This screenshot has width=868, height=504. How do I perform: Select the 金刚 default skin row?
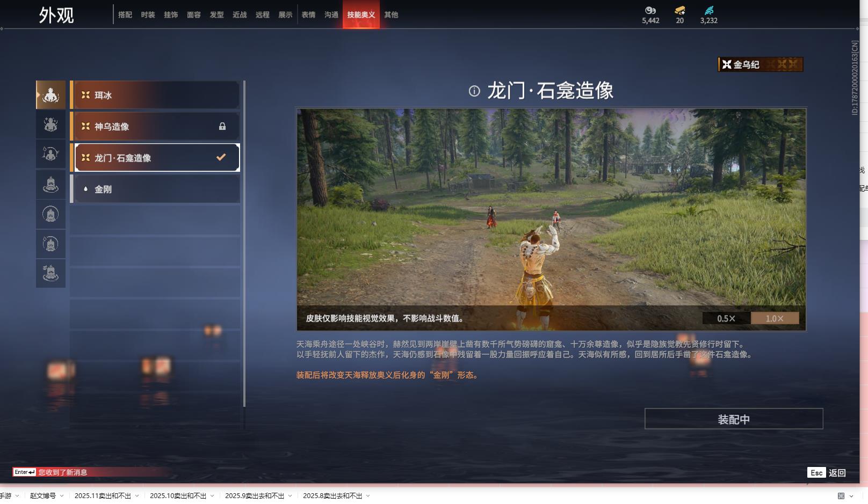155,189
